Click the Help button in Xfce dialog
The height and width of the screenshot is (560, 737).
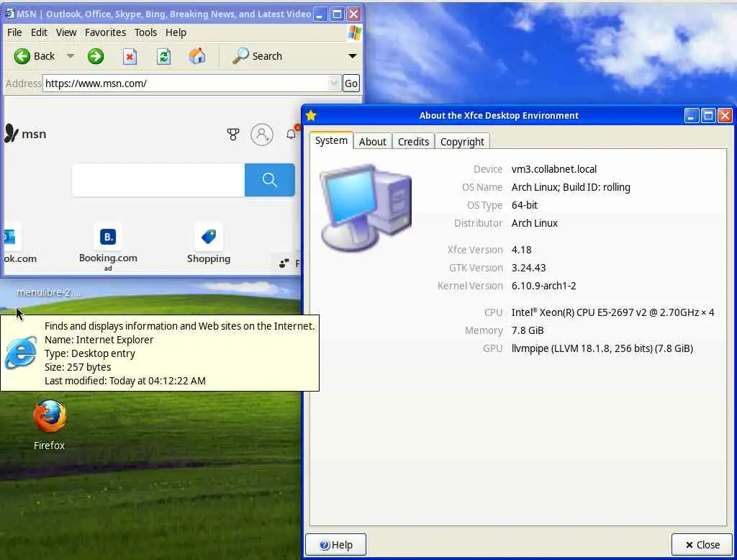tap(335, 544)
